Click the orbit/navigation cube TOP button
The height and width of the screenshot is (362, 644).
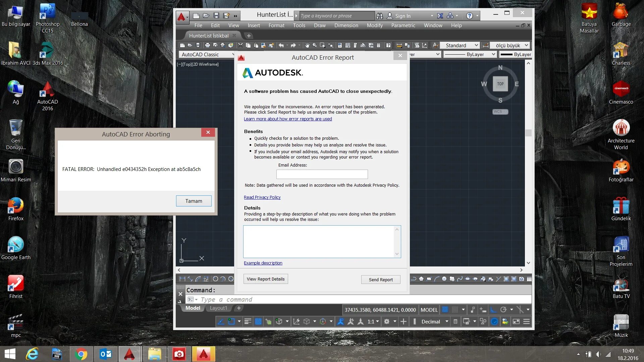pyautogui.click(x=500, y=83)
